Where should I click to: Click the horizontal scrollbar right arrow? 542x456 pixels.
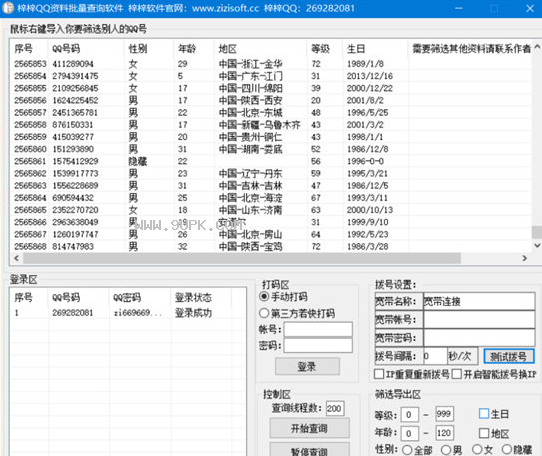click(x=525, y=258)
